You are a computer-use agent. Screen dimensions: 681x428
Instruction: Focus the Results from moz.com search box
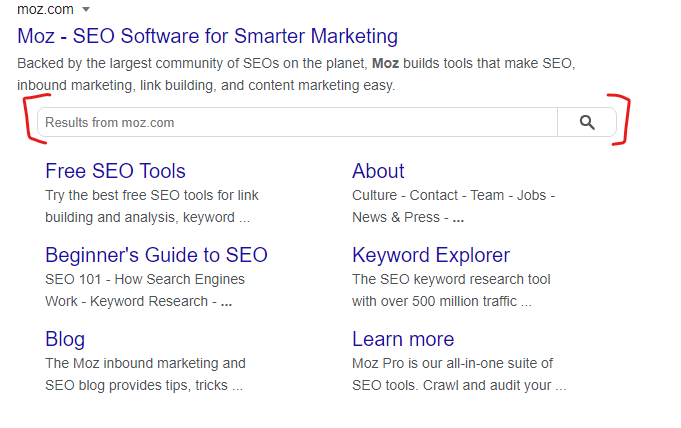[x=297, y=123]
